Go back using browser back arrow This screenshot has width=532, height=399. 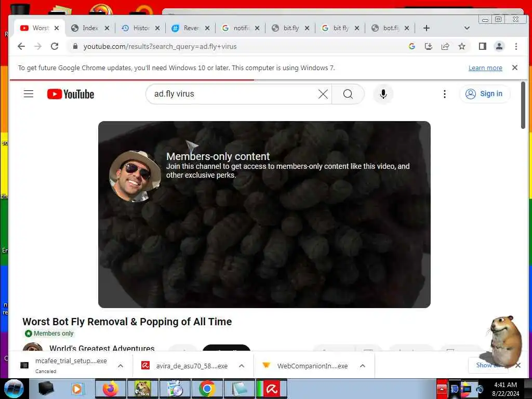[x=21, y=46]
